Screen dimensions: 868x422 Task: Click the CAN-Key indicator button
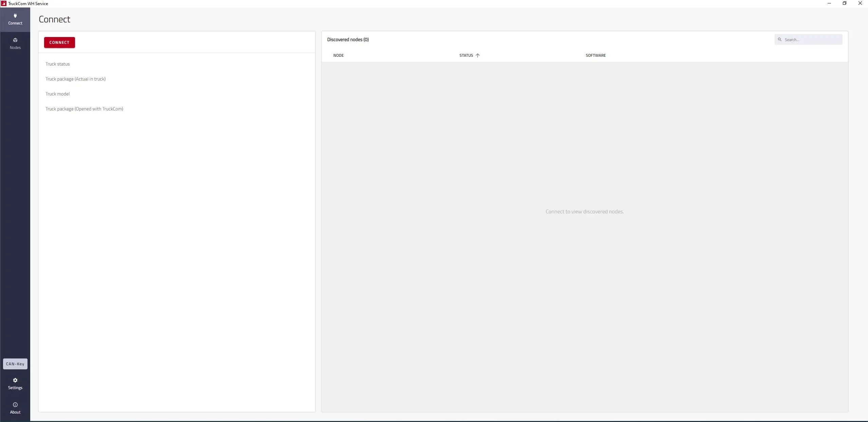click(15, 364)
